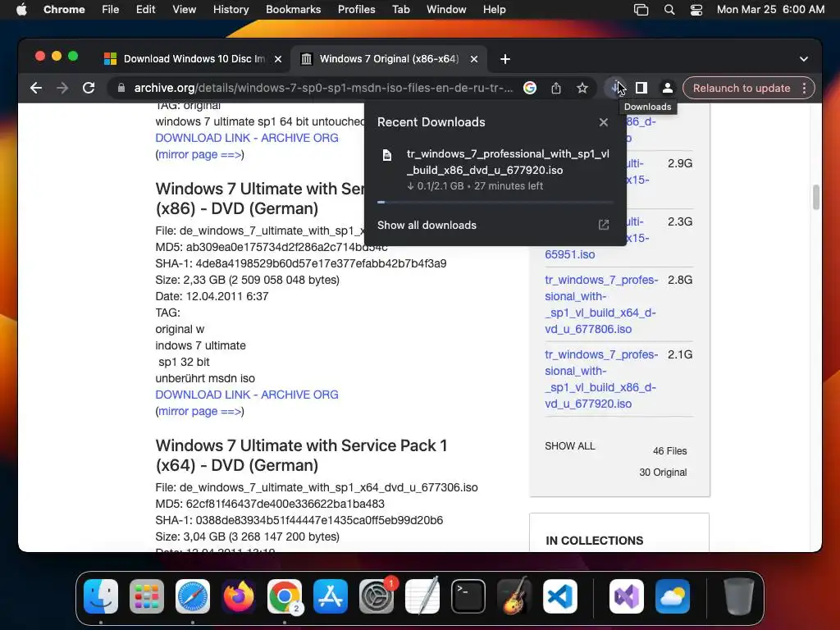
Task: Open the Weather app in dock
Action: [673, 596]
